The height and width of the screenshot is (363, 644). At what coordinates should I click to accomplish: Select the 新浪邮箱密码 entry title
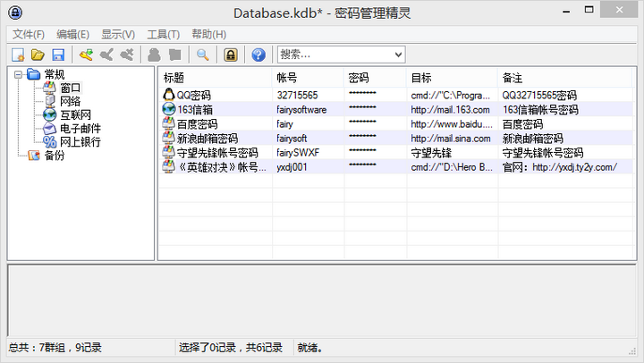[x=208, y=139]
